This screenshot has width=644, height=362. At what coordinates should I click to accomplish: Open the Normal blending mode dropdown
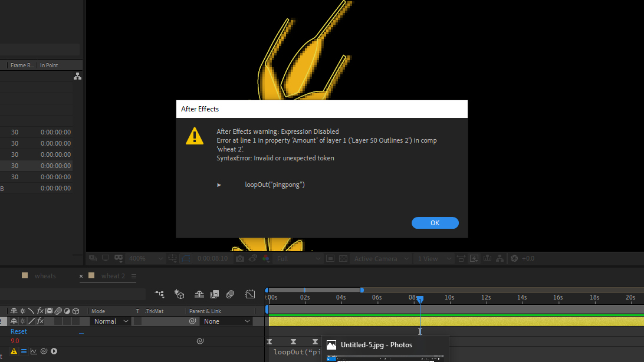pos(111,321)
